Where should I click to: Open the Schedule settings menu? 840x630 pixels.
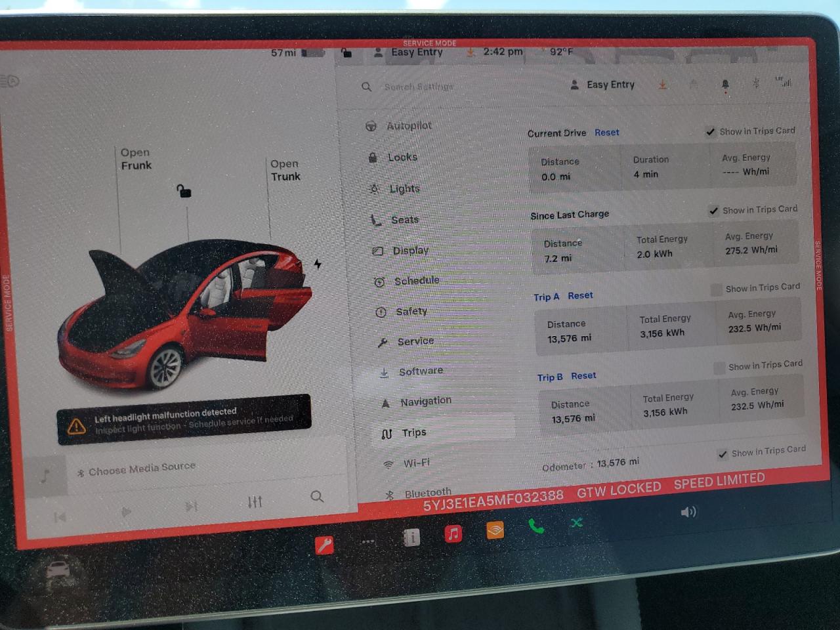coord(407,281)
